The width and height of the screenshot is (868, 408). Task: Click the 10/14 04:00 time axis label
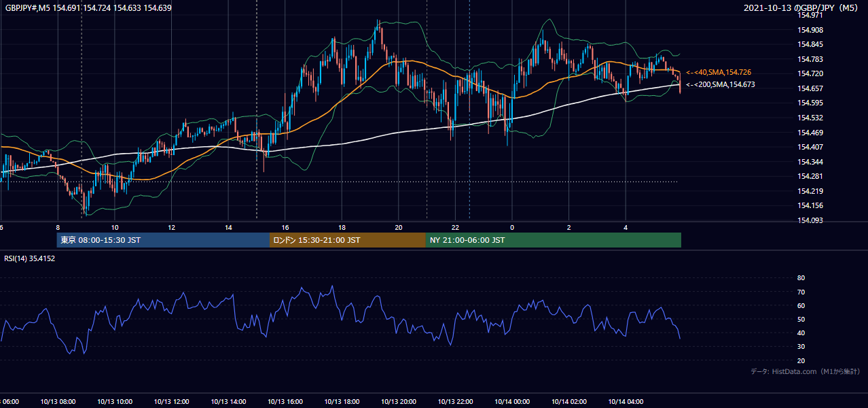[x=626, y=401]
